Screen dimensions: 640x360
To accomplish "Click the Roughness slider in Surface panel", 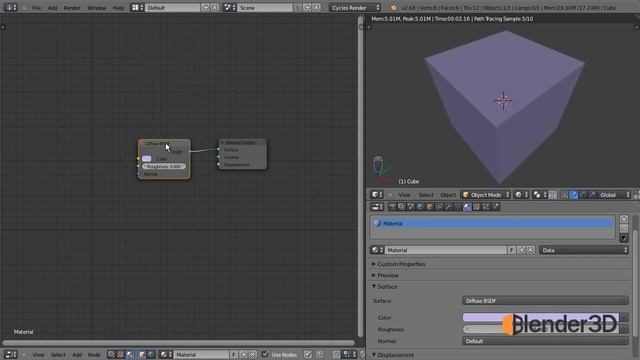I will [x=540, y=329].
